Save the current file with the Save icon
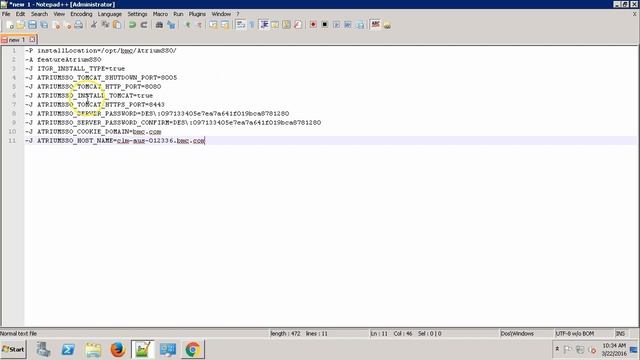Image resolution: width=640 pixels, height=360 pixels. (32, 25)
